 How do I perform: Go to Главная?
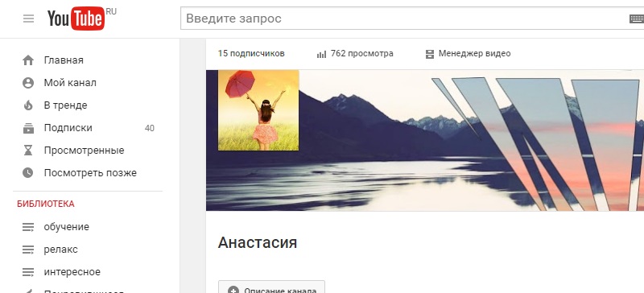coord(64,60)
